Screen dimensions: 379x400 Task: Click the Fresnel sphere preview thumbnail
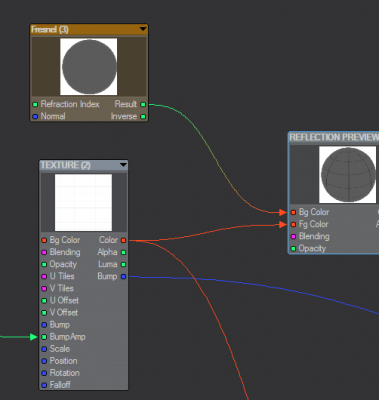pos(89,67)
